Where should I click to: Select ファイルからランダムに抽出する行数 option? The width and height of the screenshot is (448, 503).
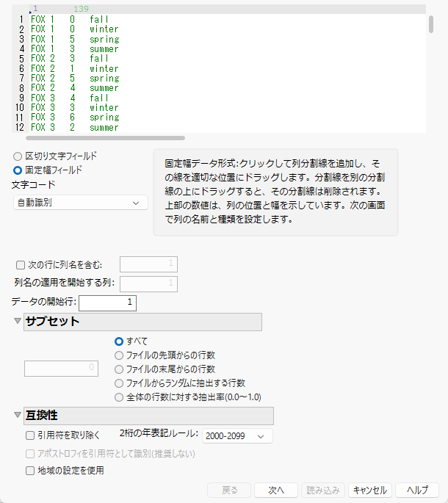coord(119,383)
